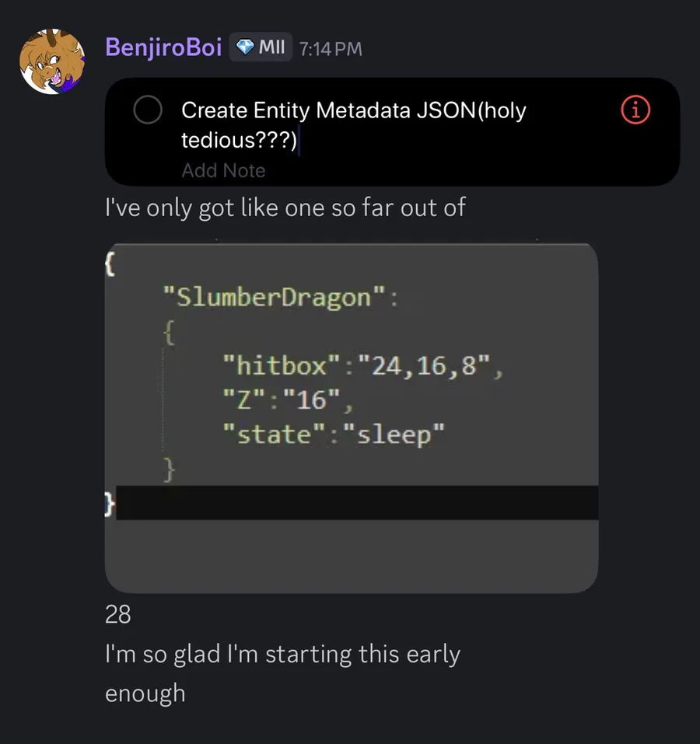The height and width of the screenshot is (744, 700).
Task: Click the diamond gem icon in the tag
Action: (x=245, y=47)
